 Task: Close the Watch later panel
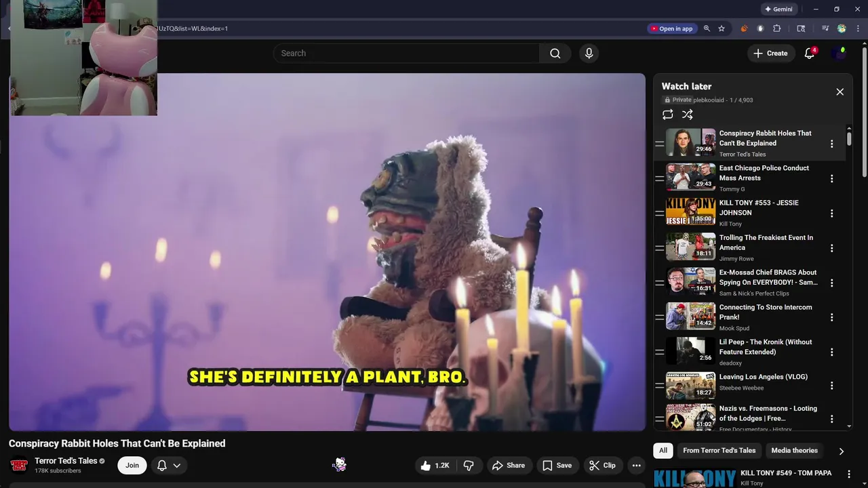point(840,91)
